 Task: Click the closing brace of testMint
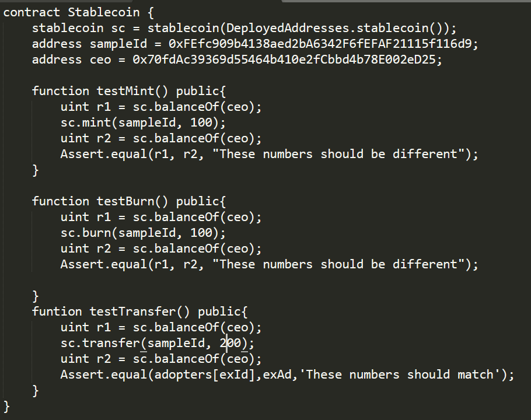point(35,170)
